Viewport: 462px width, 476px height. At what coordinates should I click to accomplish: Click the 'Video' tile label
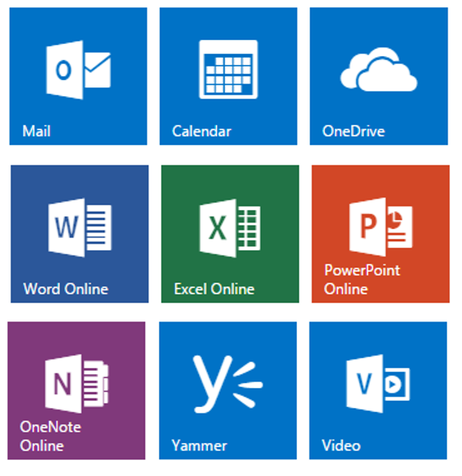coord(341,446)
